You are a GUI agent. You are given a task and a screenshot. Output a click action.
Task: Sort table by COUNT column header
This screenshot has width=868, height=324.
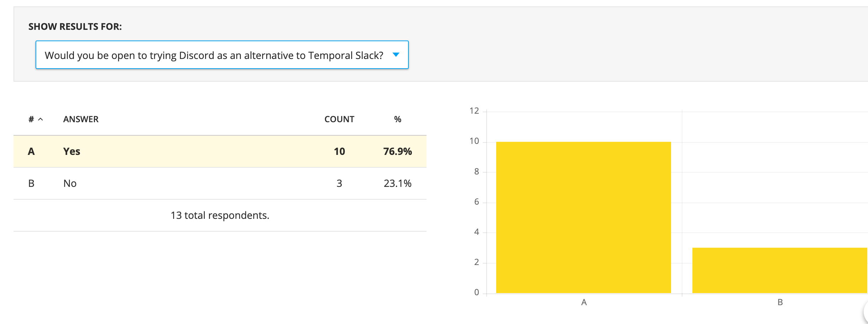(x=339, y=119)
